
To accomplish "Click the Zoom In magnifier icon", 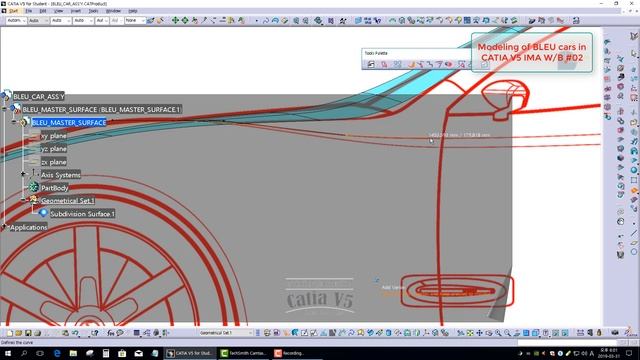I will (x=498, y=333).
